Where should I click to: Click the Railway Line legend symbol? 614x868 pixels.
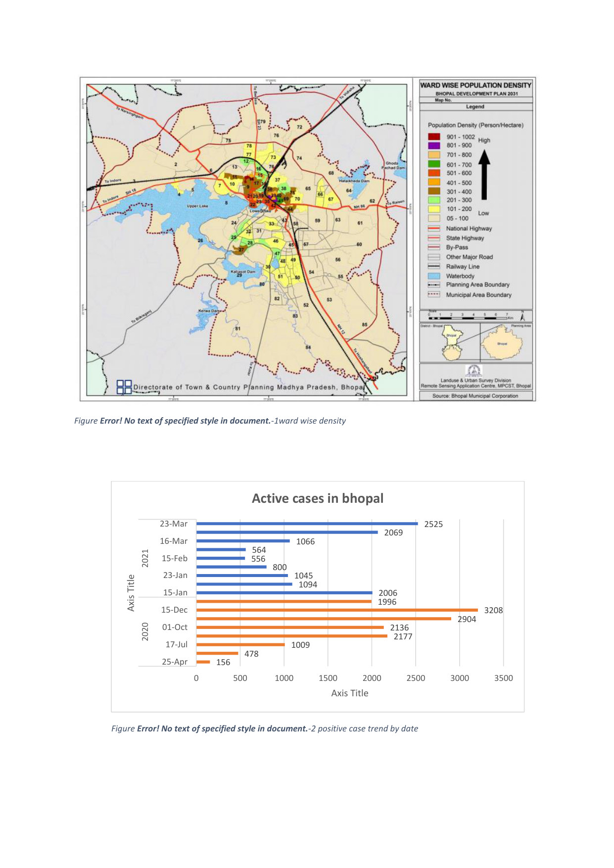434,267
